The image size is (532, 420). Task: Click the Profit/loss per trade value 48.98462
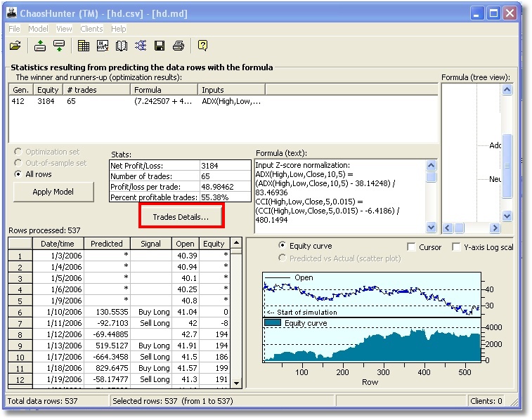[x=226, y=187]
